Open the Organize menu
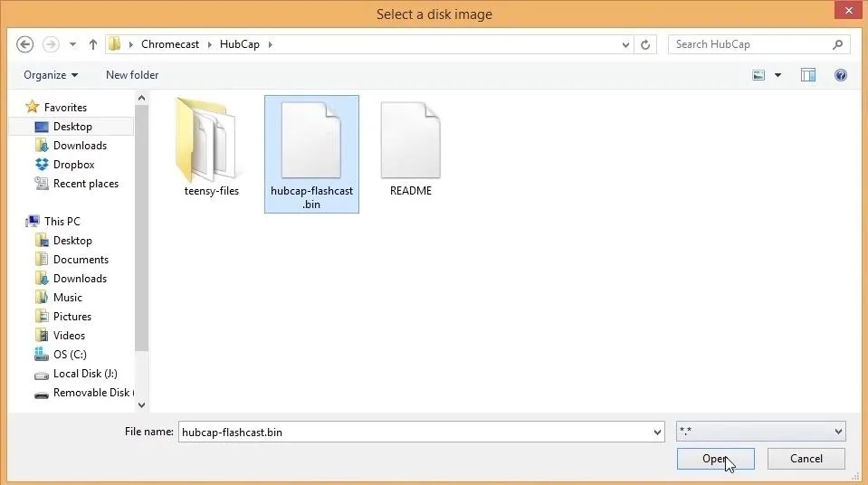 coord(51,75)
